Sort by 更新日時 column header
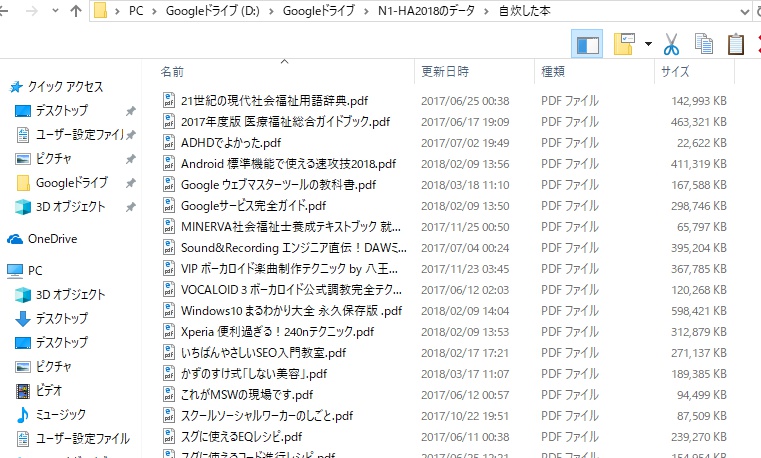761x458 pixels. click(445, 72)
